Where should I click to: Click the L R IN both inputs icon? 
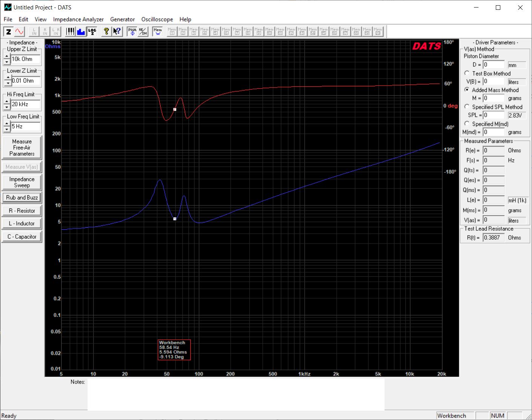56,32
